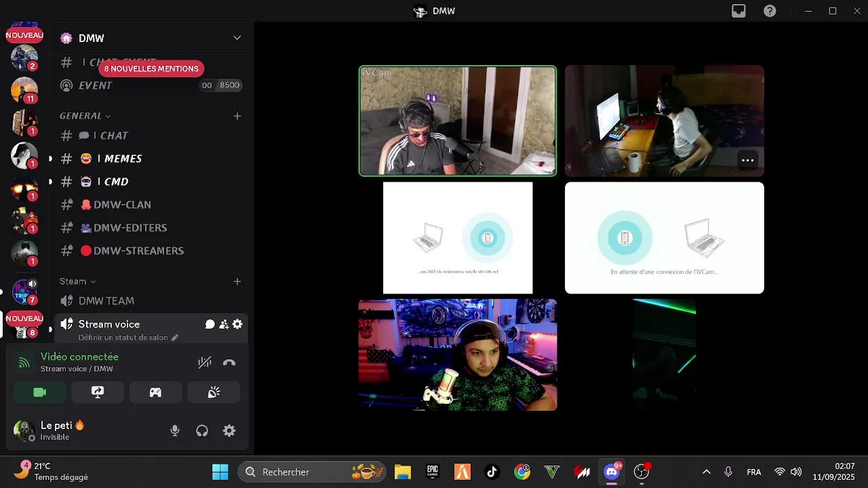Viewport: 868px width, 488px height.
Task: Invite people to Stream voice channel
Action: (224, 325)
